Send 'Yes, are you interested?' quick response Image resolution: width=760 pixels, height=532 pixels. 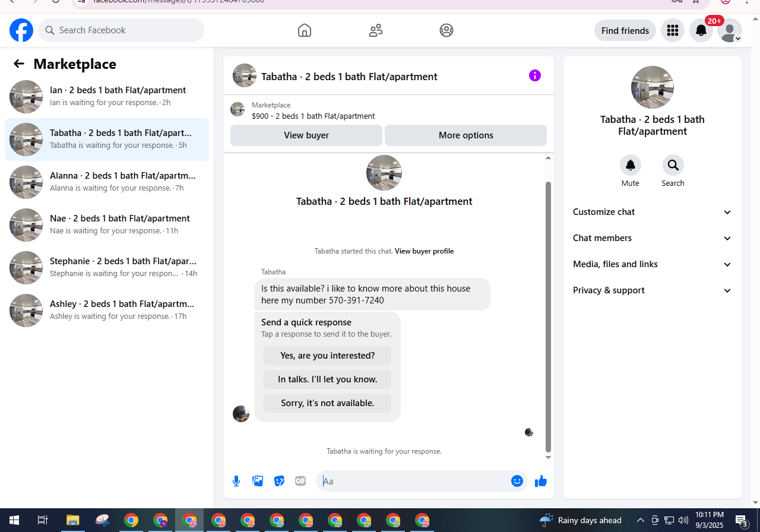click(328, 356)
